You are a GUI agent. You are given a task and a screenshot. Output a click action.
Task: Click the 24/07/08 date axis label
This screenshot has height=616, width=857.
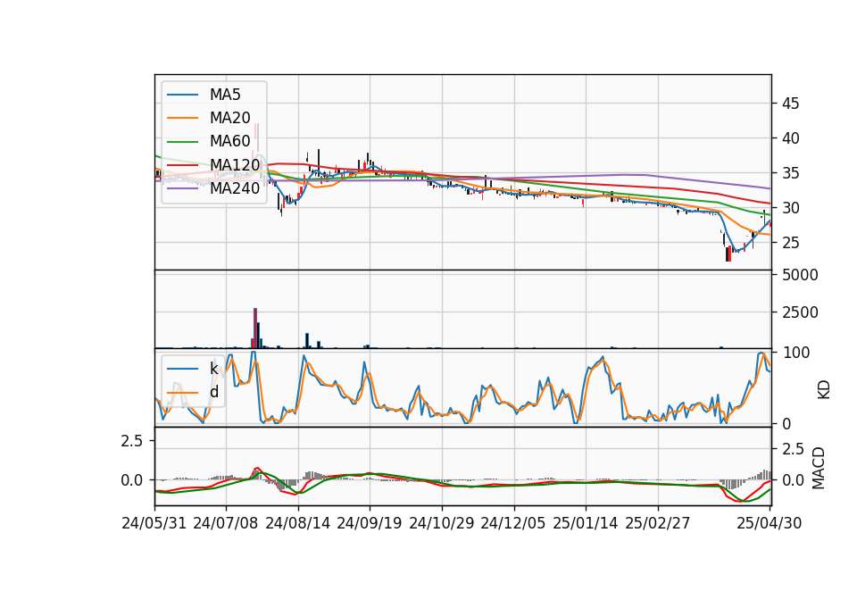[x=226, y=523]
